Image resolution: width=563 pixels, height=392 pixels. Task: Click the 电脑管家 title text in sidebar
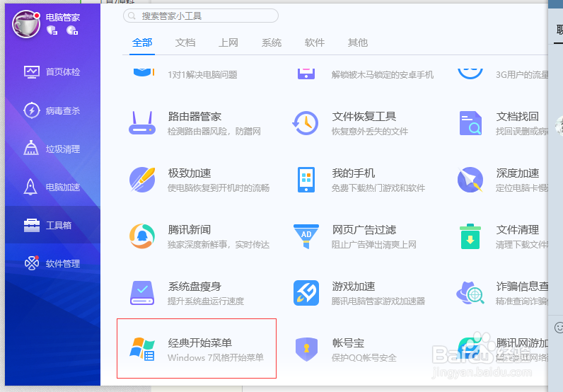point(63,17)
